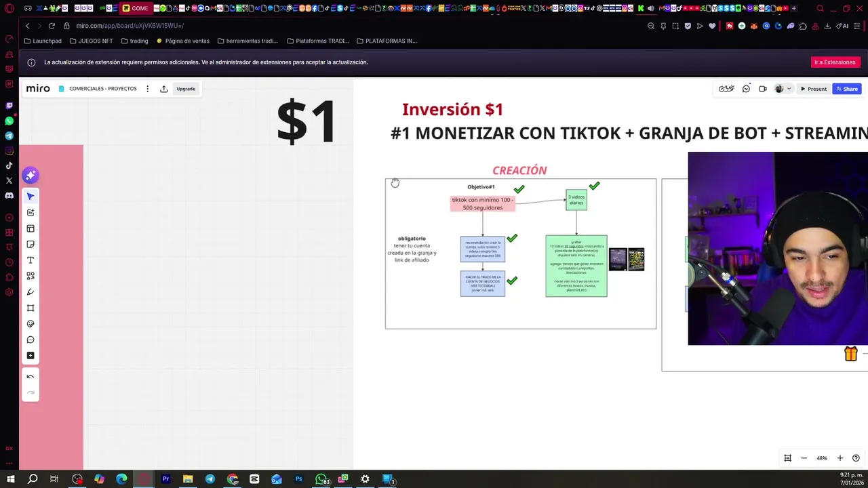This screenshot has width=868, height=488.
Task: Open TikTok in browser sidebar
Action: pos(9,165)
